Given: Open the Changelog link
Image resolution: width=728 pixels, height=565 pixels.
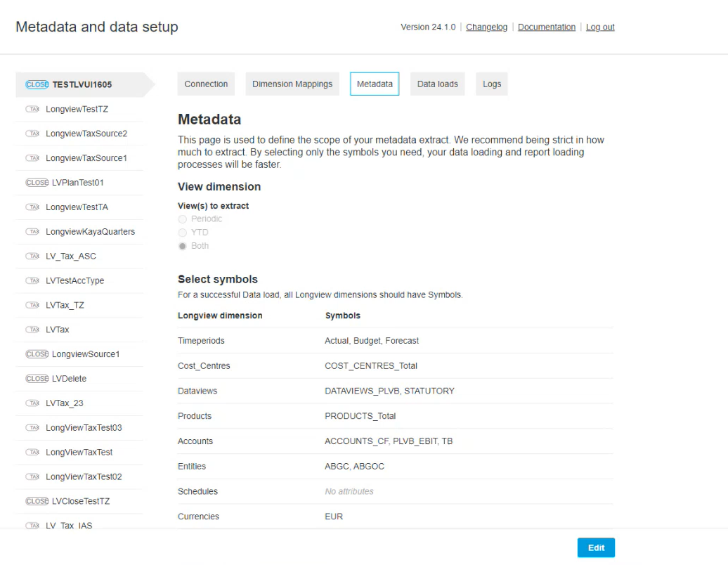Looking at the screenshot, I should tap(486, 27).
